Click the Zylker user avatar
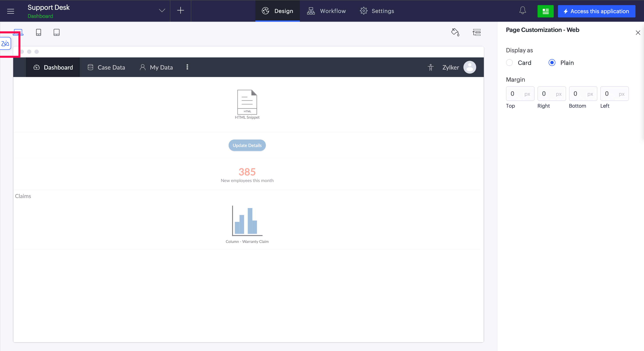 (470, 67)
